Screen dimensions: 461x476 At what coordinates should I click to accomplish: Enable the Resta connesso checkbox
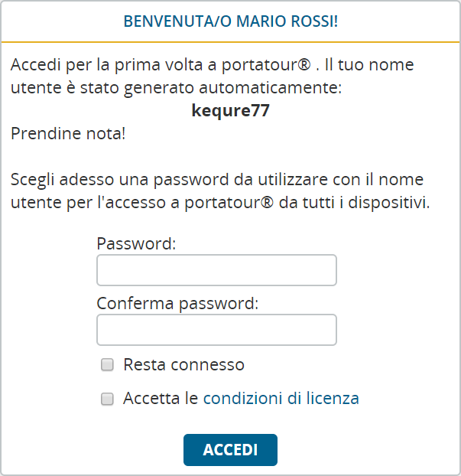(x=107, y=365)
